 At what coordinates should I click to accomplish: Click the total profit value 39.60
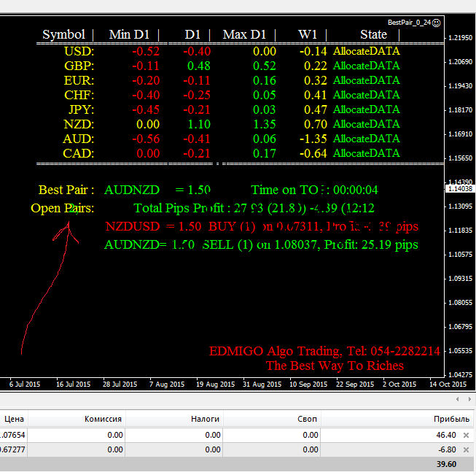(x=446, y=464)
